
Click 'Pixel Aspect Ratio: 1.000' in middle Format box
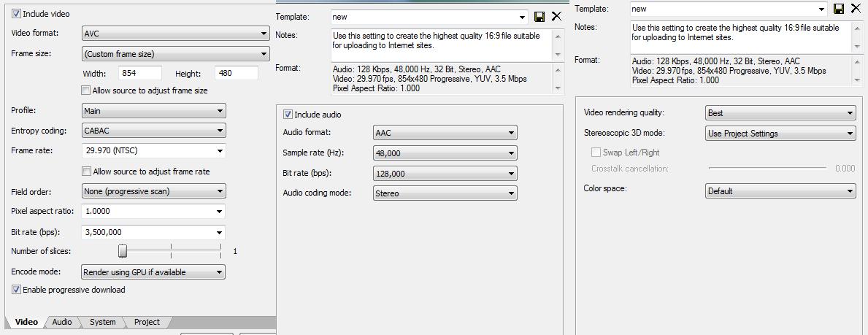point(377,88)
